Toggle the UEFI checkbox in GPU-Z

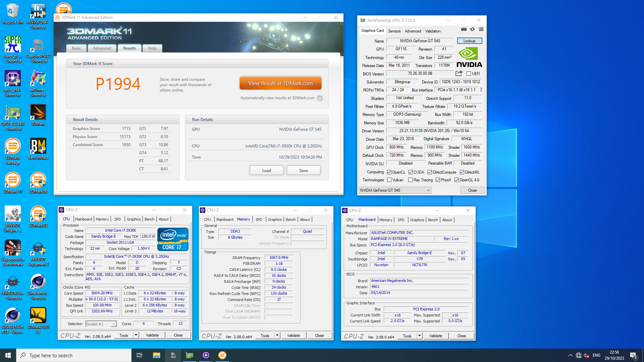(x=469, y=74)
